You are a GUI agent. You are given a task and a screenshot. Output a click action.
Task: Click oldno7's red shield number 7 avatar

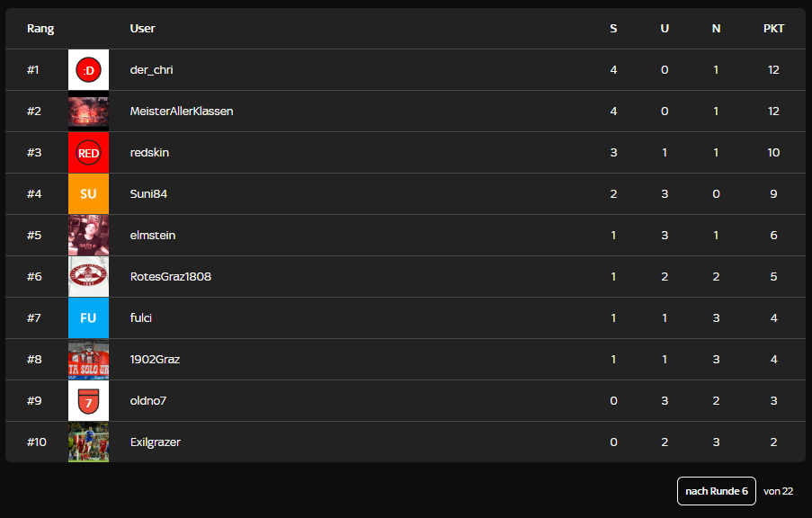[x=88, y=401]
